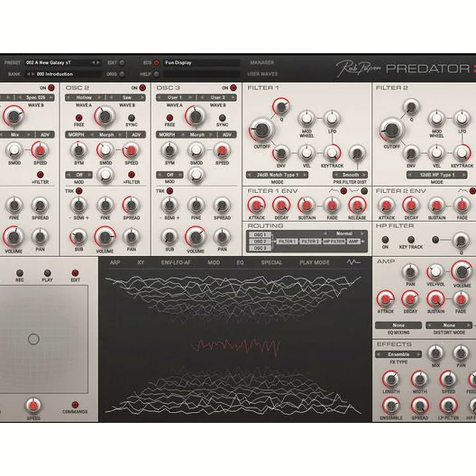476x476 pixels.
Task: Step to the previous bank with left arrow
Action: point(28,74)
